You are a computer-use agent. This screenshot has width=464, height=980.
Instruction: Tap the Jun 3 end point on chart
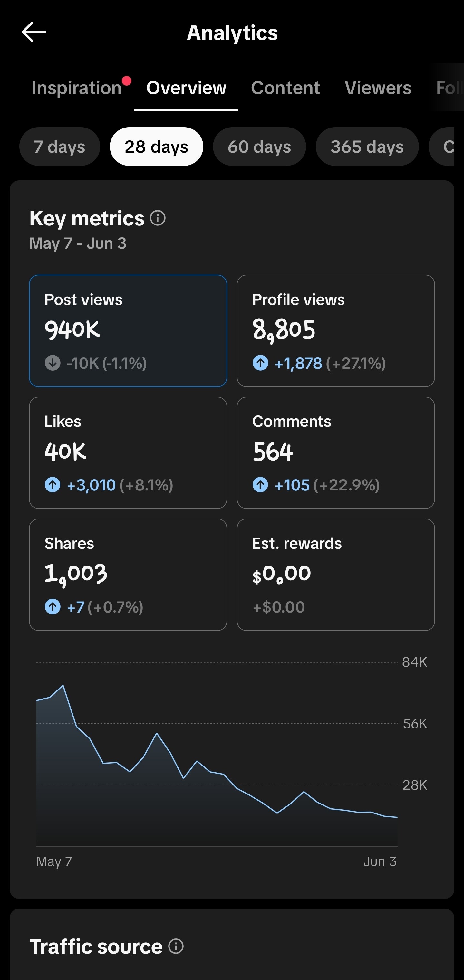click(x=397, y=817)
